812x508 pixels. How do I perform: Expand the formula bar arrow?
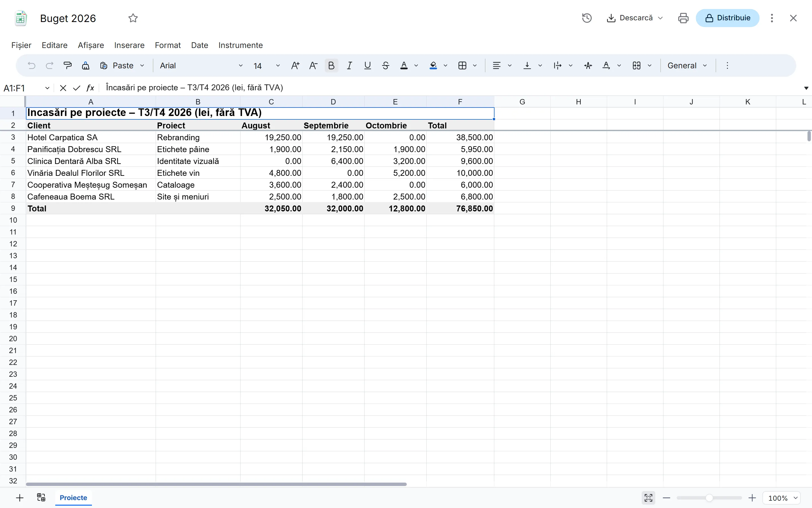(x=806, y=88)
